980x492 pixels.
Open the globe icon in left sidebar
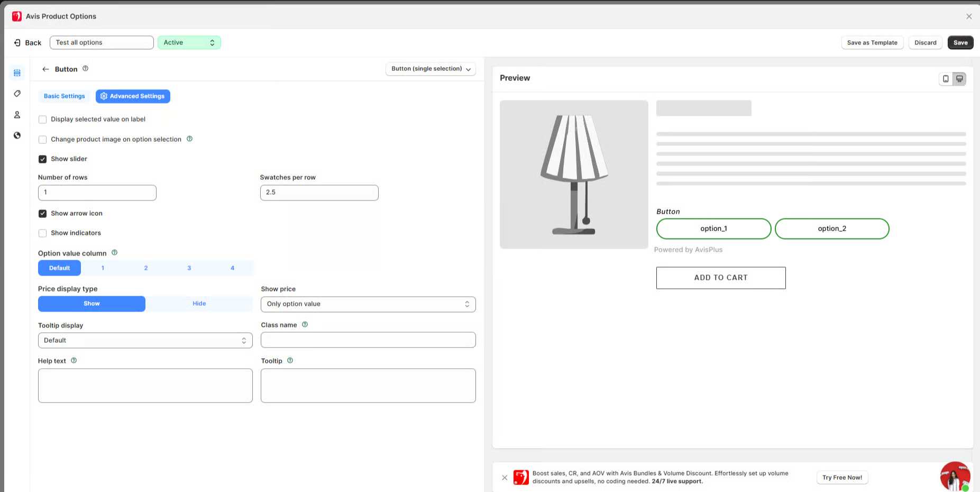(17, 135)
